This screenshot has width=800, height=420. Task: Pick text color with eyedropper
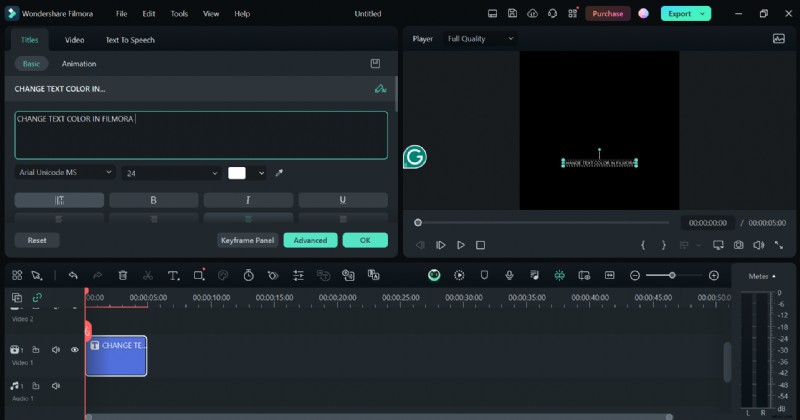[x=279, y=173]
